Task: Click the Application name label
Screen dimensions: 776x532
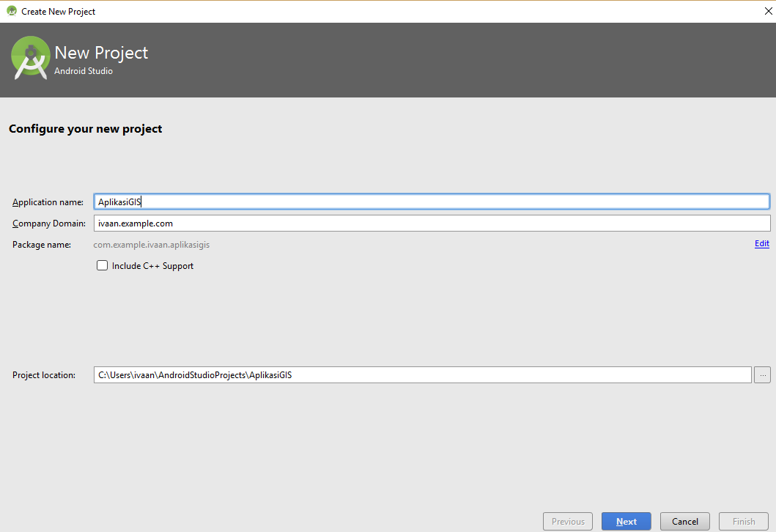Action: point(48,202)
